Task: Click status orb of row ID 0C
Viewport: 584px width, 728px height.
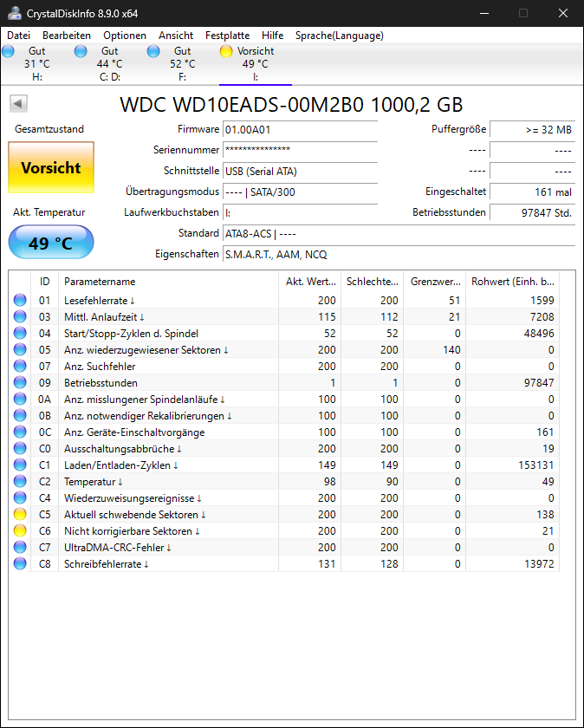Action: click(20, 432)
